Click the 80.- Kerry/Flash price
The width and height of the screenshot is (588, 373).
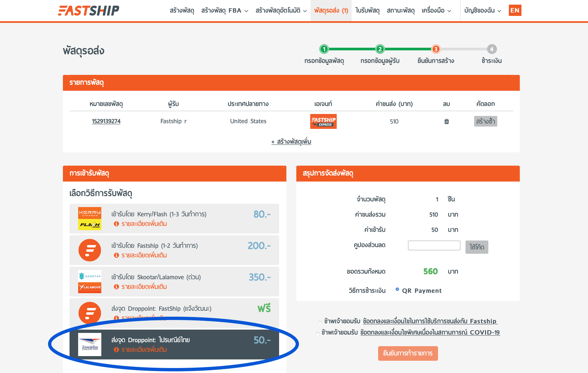tap(262, 214)
